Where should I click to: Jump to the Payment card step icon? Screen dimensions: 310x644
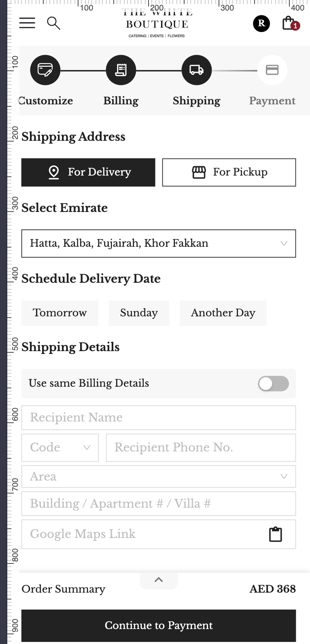tap(272, 70)
